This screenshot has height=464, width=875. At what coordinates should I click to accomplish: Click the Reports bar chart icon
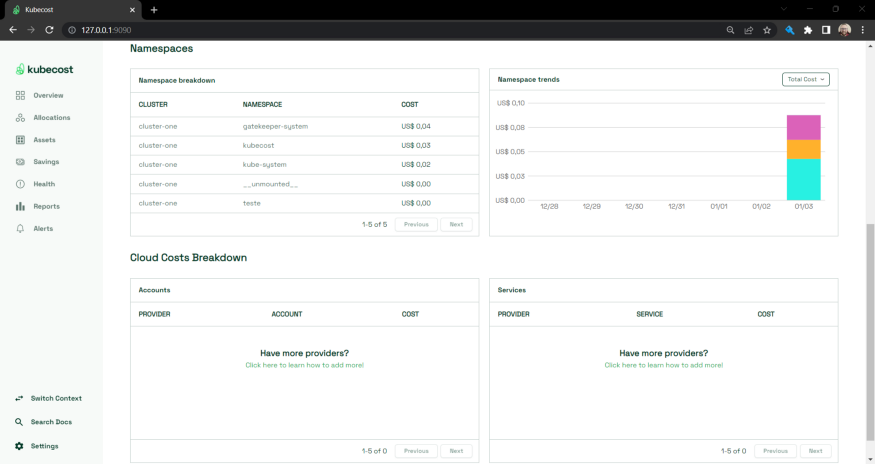tap(20, 206)
